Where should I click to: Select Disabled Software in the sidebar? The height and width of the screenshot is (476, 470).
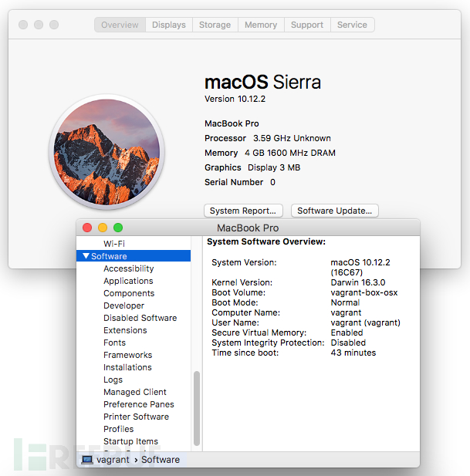[x=140, y=318]
